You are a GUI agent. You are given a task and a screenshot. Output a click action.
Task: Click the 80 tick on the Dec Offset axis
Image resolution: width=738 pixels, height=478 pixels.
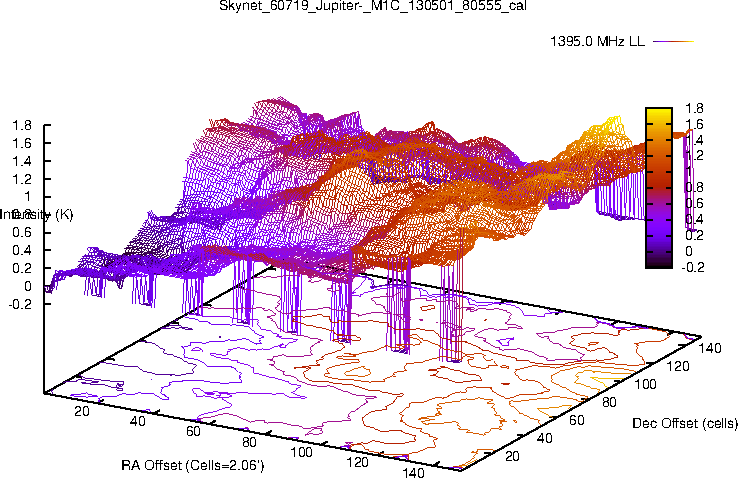(609, 402)
